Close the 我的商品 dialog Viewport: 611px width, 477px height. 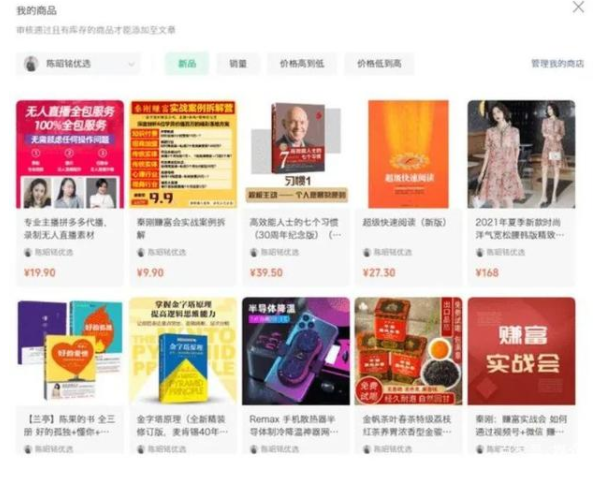(578, 7)
